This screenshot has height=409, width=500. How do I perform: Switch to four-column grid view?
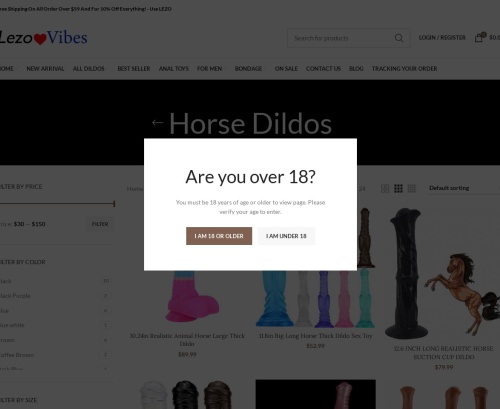point(412,189)
